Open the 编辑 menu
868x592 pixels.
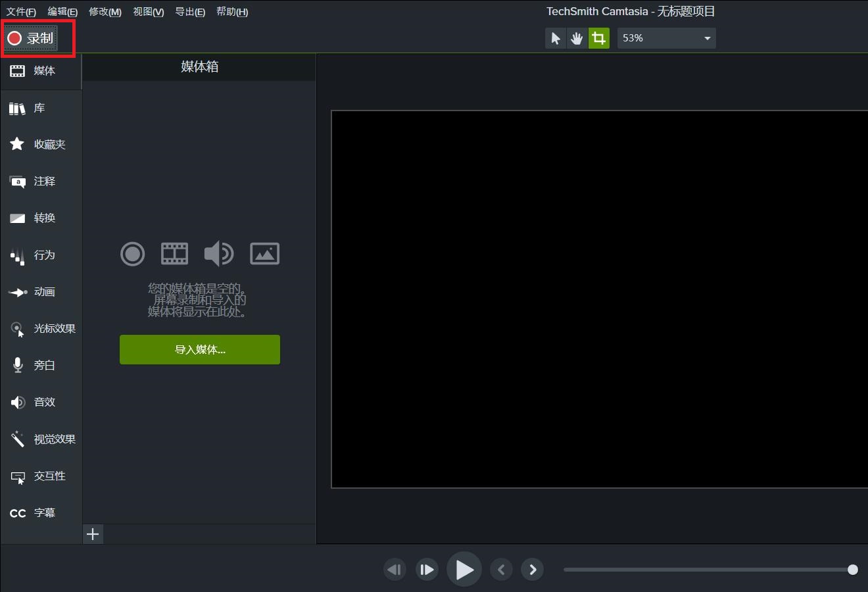[62, 12]
